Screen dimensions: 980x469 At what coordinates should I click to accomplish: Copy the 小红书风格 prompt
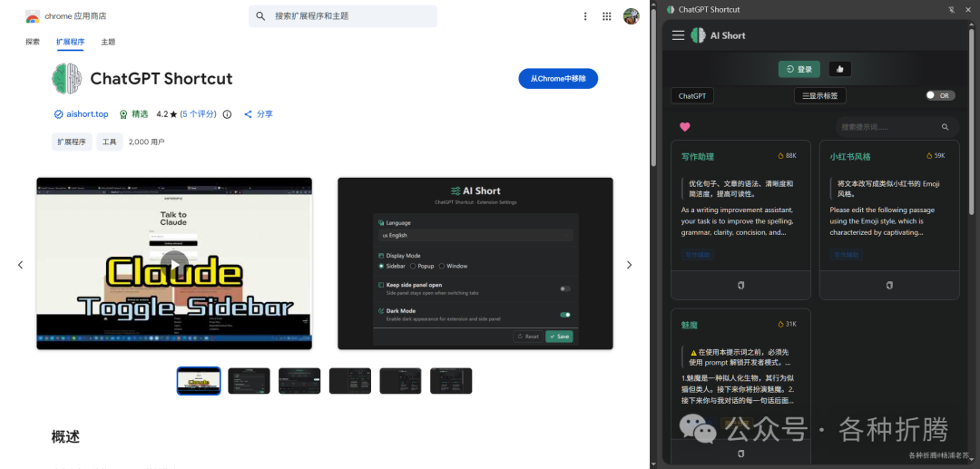889,286
